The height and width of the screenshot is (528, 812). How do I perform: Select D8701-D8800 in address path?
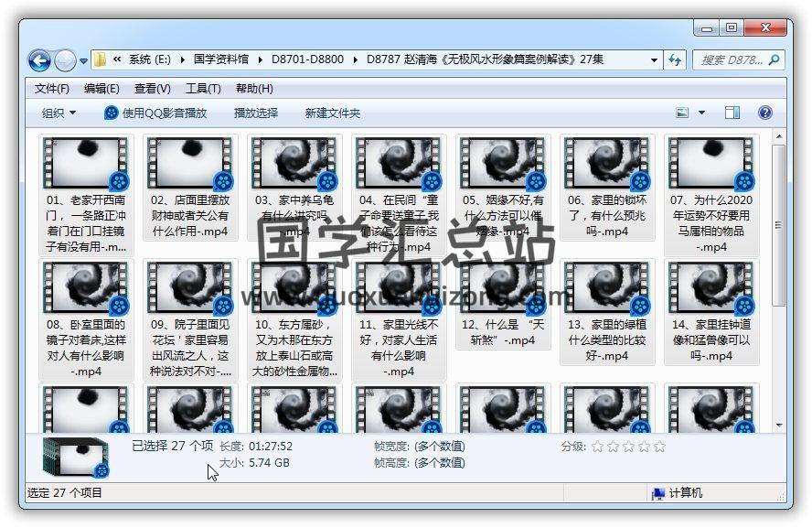[x=307, y=59]
